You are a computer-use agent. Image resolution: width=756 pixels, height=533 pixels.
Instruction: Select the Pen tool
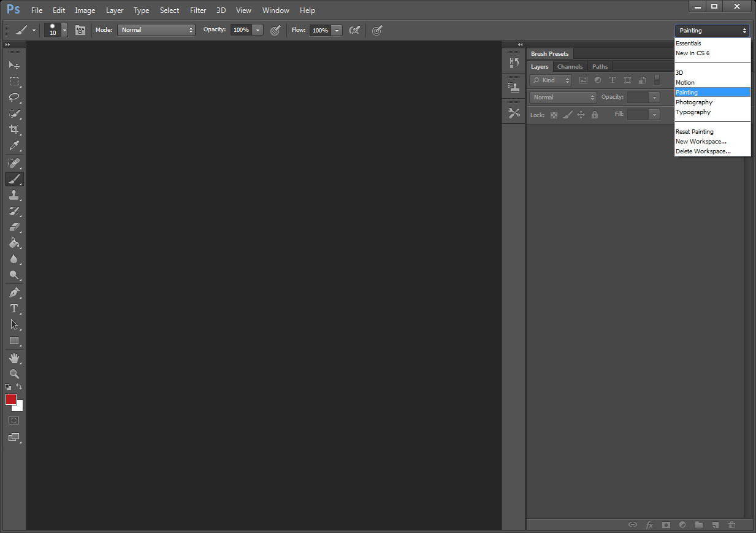tap(13, 293)
